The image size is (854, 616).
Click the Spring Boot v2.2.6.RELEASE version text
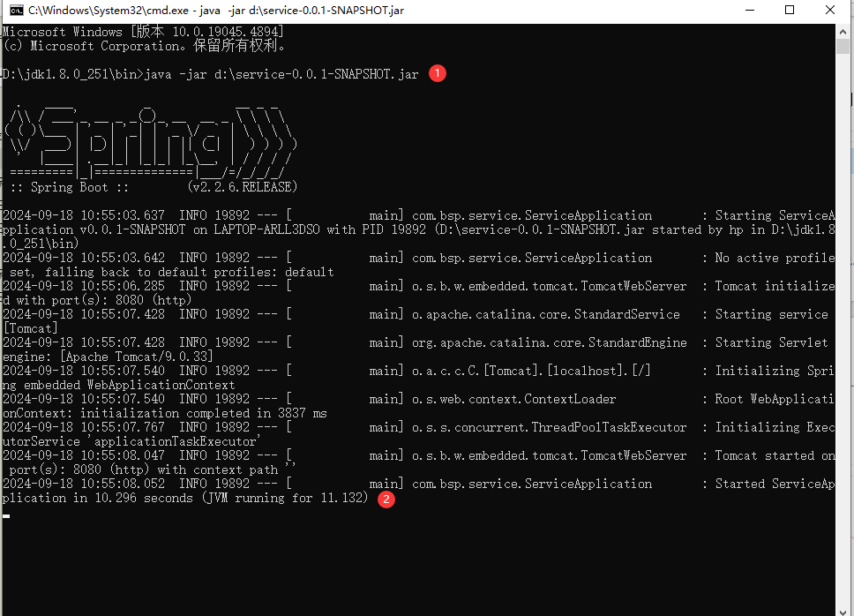243,187
